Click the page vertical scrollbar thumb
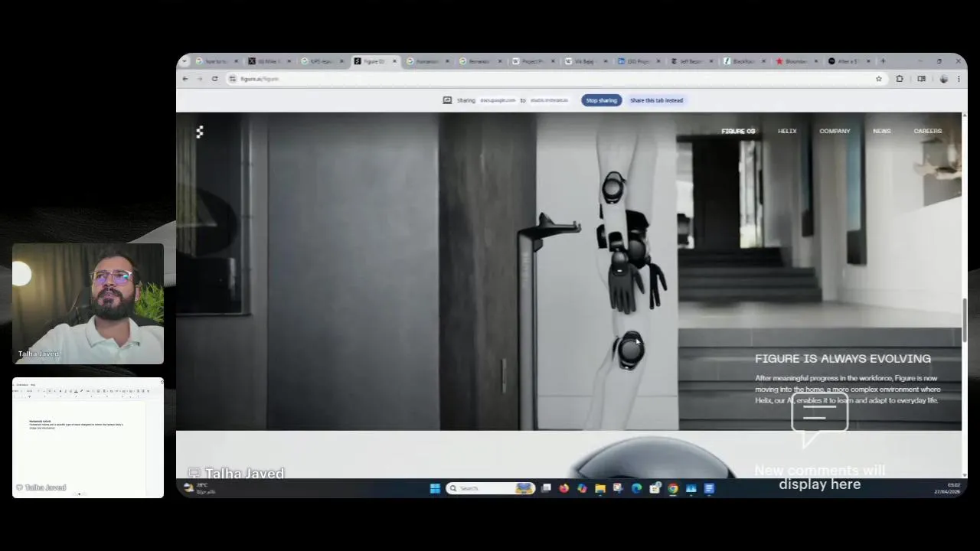980x551 pixels. coord(965,320)
